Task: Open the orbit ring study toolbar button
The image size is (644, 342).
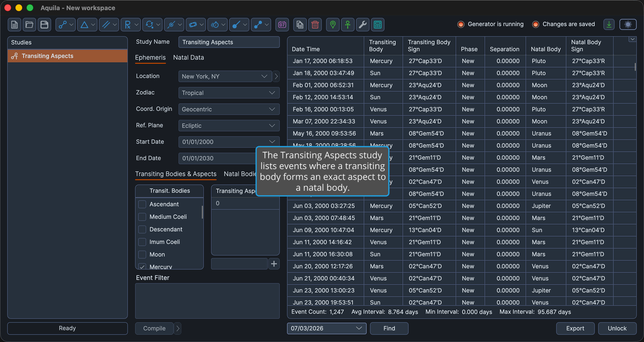Action: (196, 25)
